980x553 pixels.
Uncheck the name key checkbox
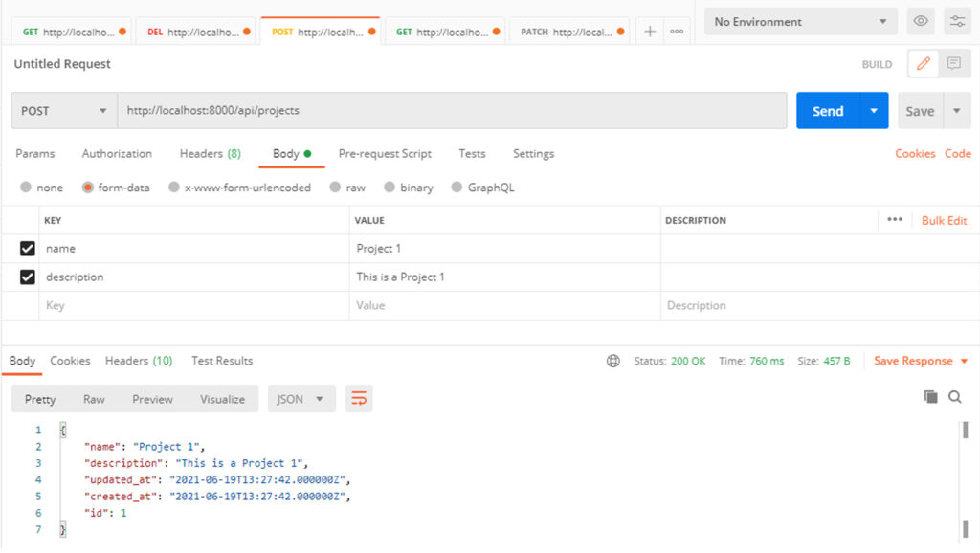pos(28,249)
